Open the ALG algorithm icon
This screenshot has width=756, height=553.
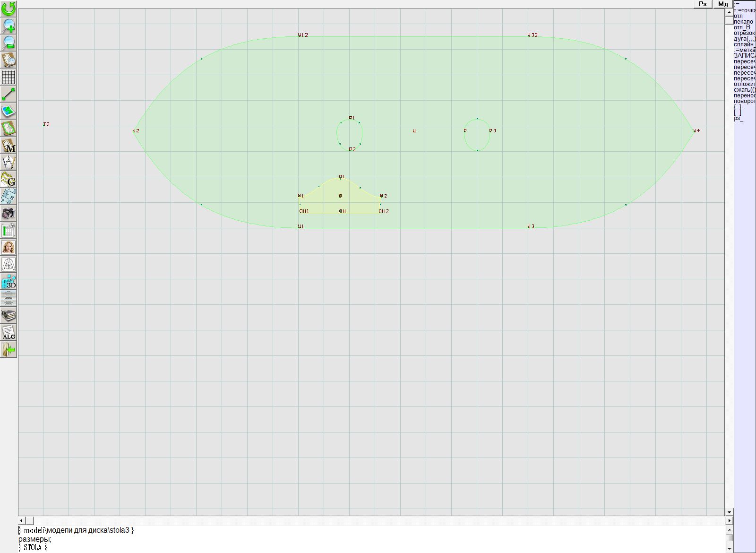coord(9,332)
